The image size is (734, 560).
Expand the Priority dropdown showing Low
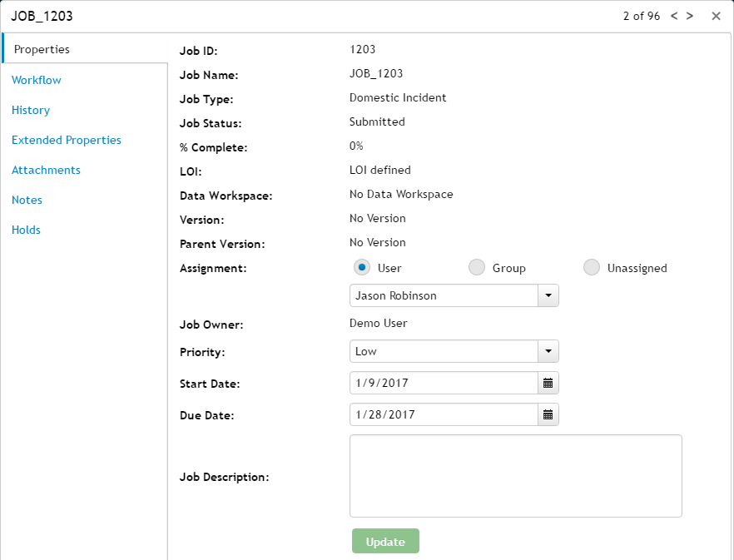click(x=548, y=351)
